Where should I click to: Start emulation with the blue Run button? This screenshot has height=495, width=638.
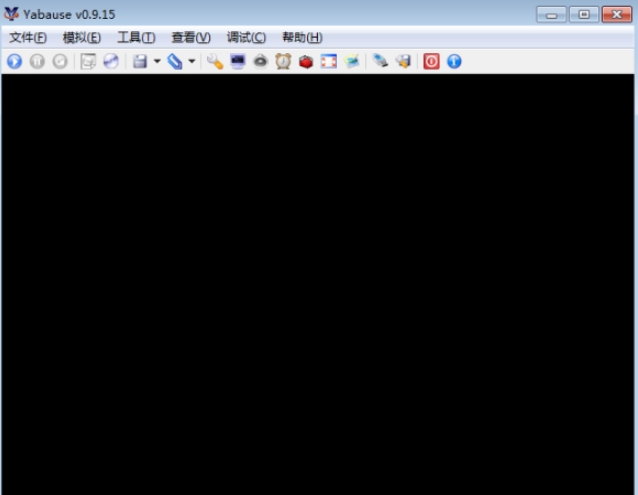[x=14, y=61]
